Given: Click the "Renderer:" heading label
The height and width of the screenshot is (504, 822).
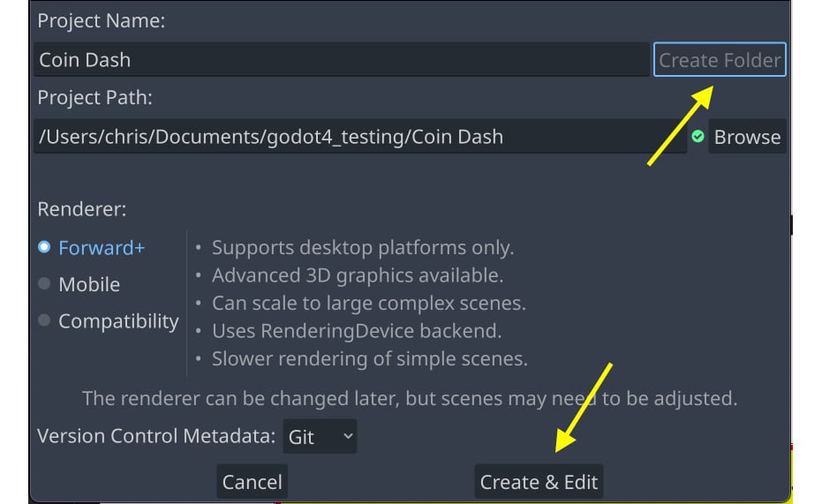Looking at the screenshot, I should [x=81, y=209].
